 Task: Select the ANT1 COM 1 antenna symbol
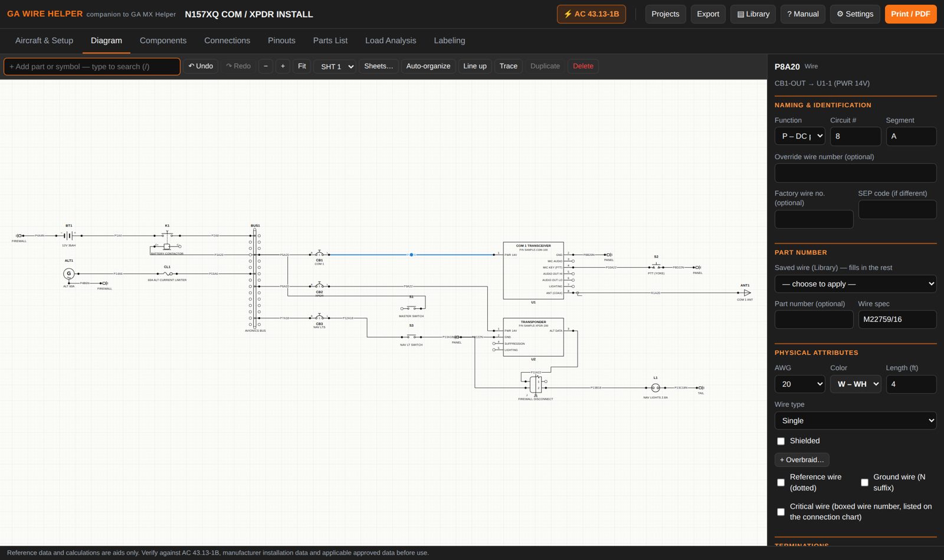(x=746, y=292)
